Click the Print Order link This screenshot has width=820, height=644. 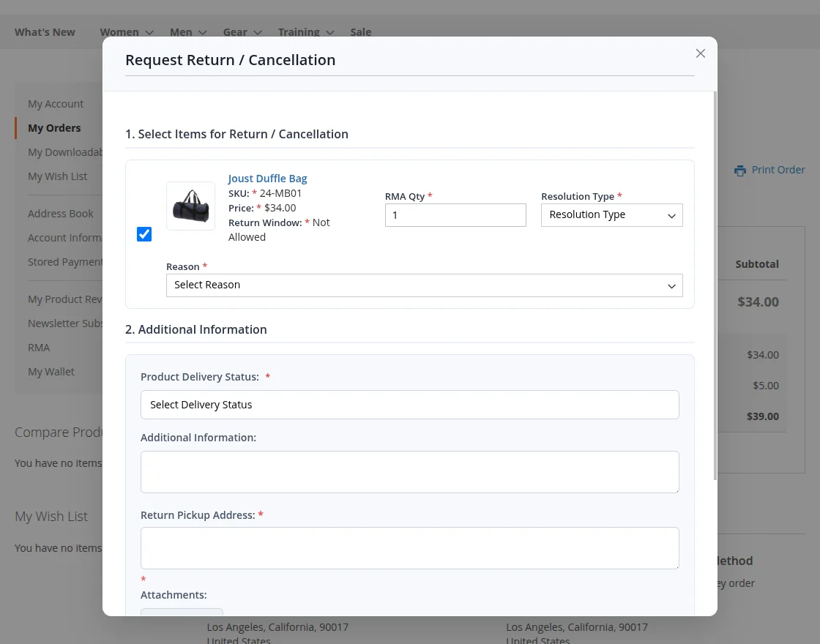[778, 170]
